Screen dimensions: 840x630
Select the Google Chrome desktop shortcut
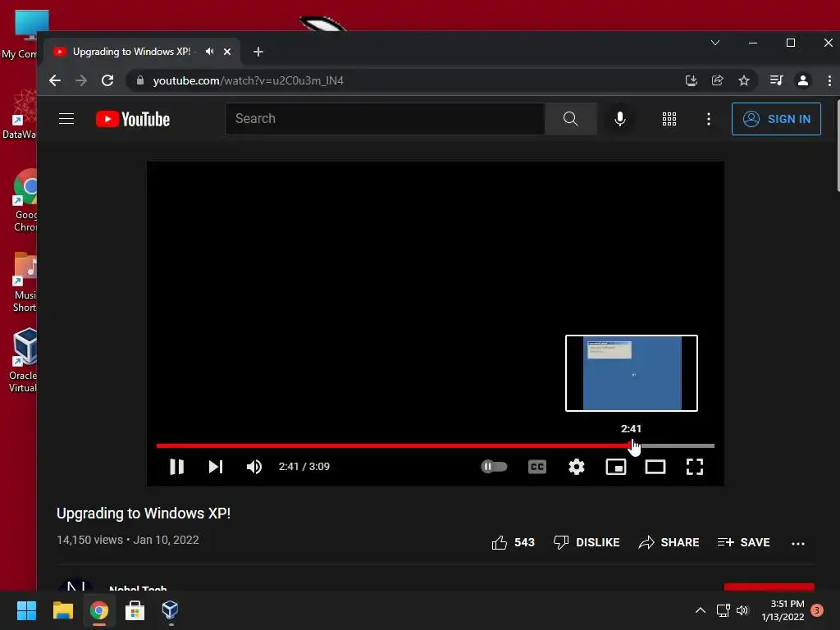click(x=25, y=200)
